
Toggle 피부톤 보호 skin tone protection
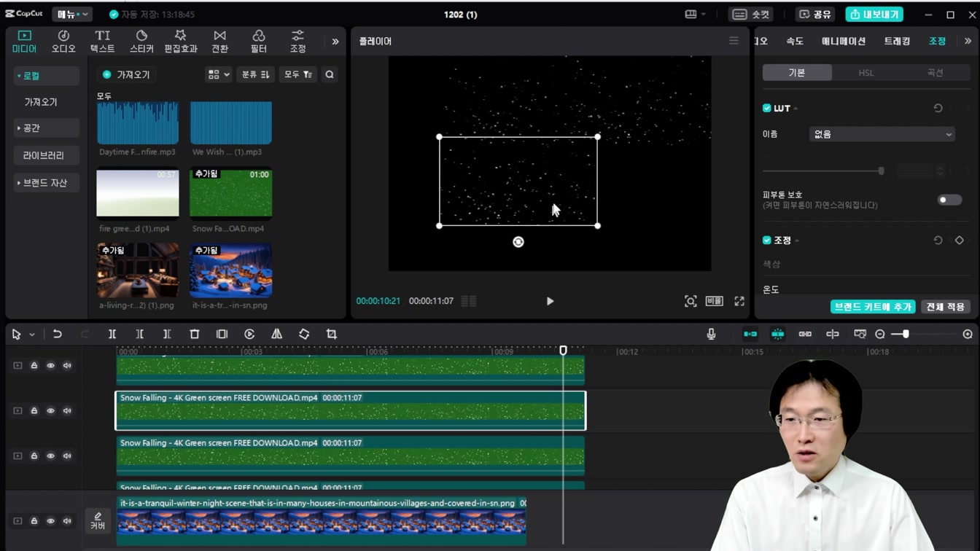(x=949, y=200)
